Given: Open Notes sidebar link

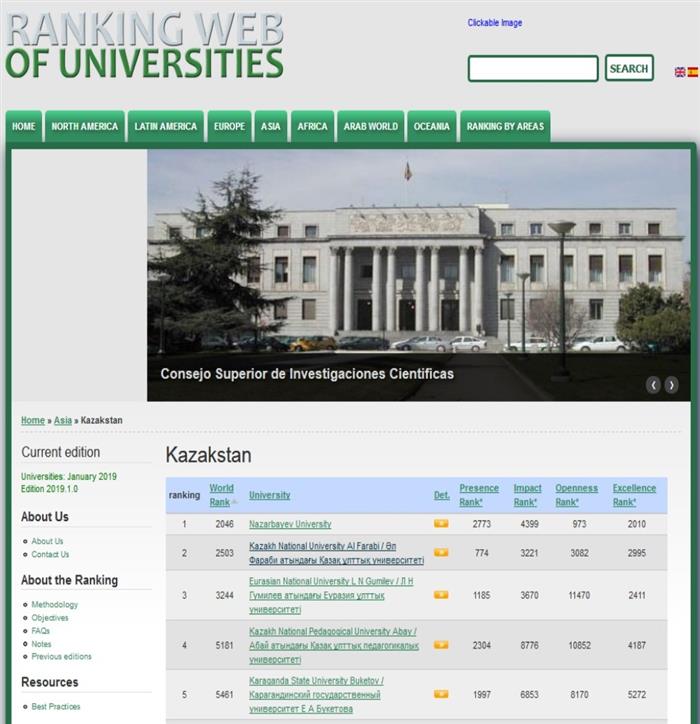Looking at the screenshot, I should [41, 644].
